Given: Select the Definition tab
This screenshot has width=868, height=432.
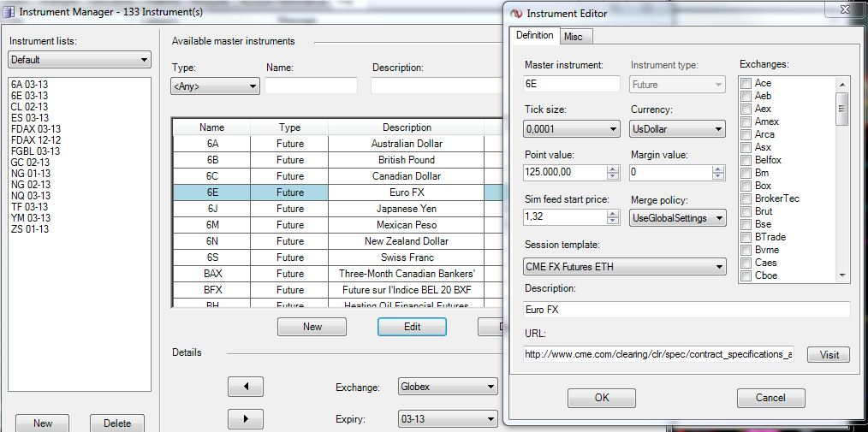Looking at the screenshot, I should [x=534, y=35].
